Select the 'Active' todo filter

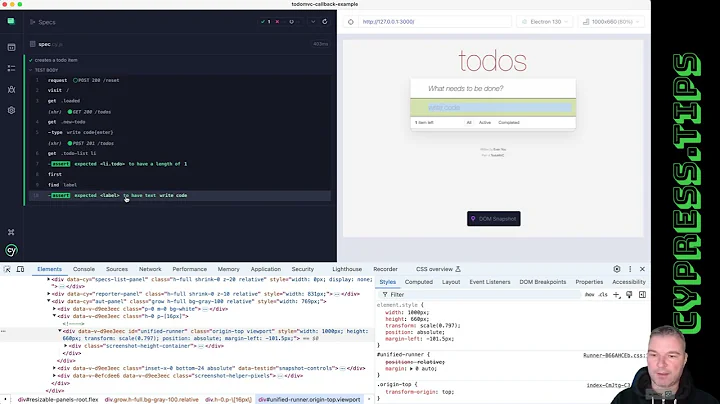point(485,123)
